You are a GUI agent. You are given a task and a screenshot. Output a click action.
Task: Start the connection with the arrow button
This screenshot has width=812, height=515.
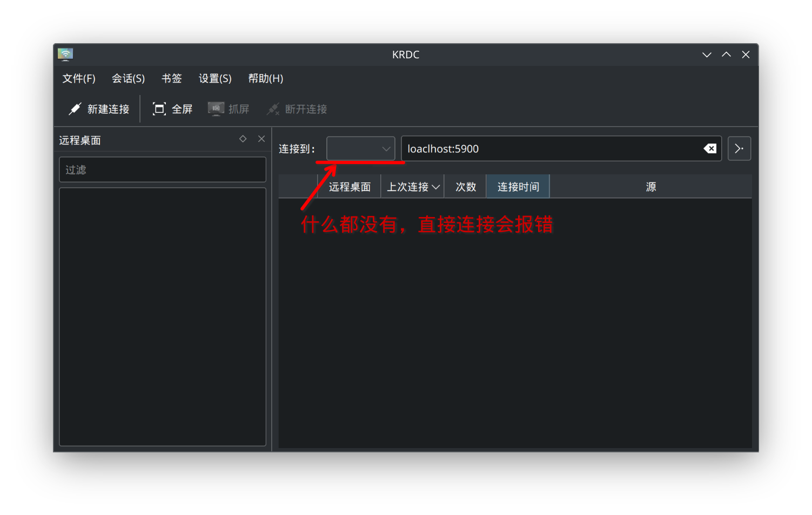pyautogui.click(x=739, y=148)
